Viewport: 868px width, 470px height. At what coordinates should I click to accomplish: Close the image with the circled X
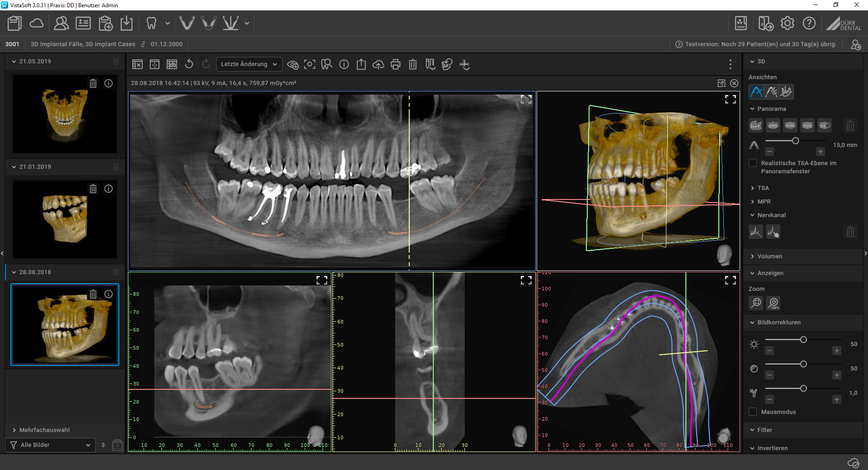(734, 83)
